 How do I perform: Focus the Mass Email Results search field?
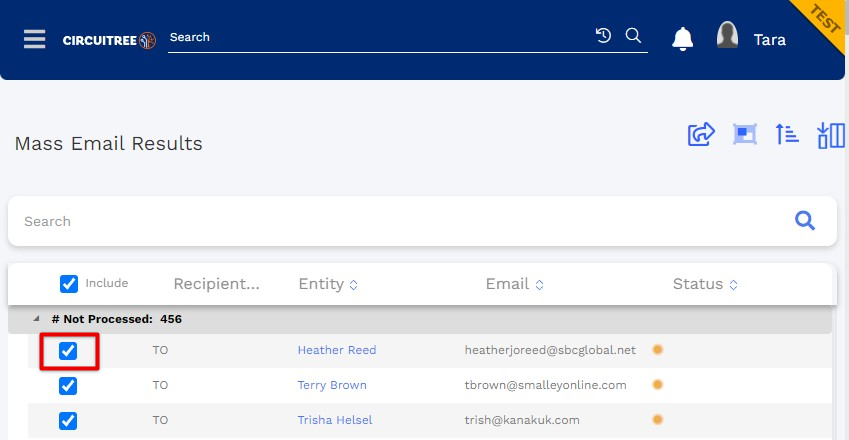click(x=401, y=221)
